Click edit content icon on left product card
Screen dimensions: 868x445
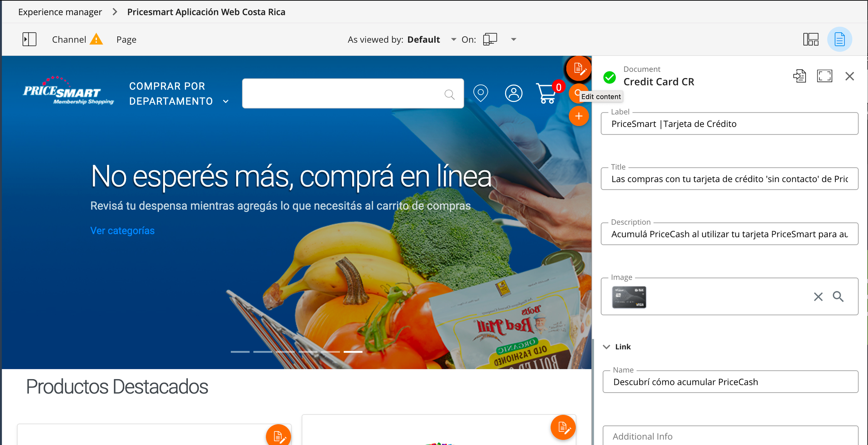tap(278, 435)
